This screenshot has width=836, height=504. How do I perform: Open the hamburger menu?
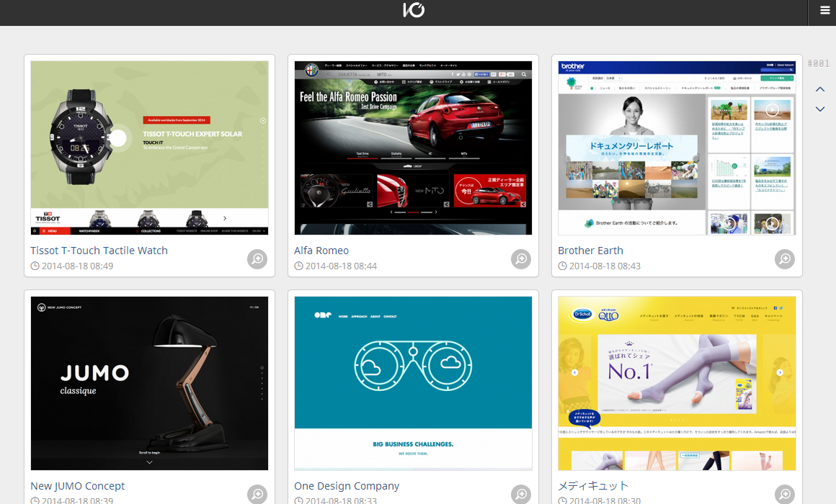824,9
